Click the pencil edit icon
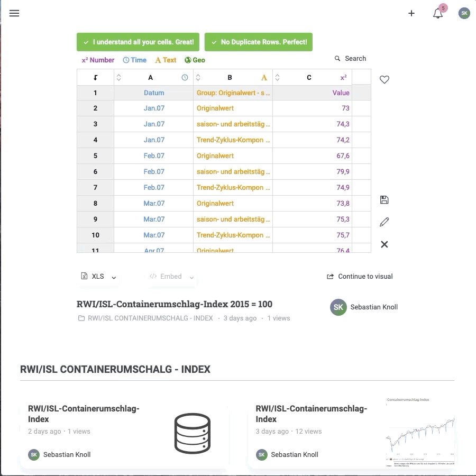This screenshot has width=476, height=476. pos(385,222)
